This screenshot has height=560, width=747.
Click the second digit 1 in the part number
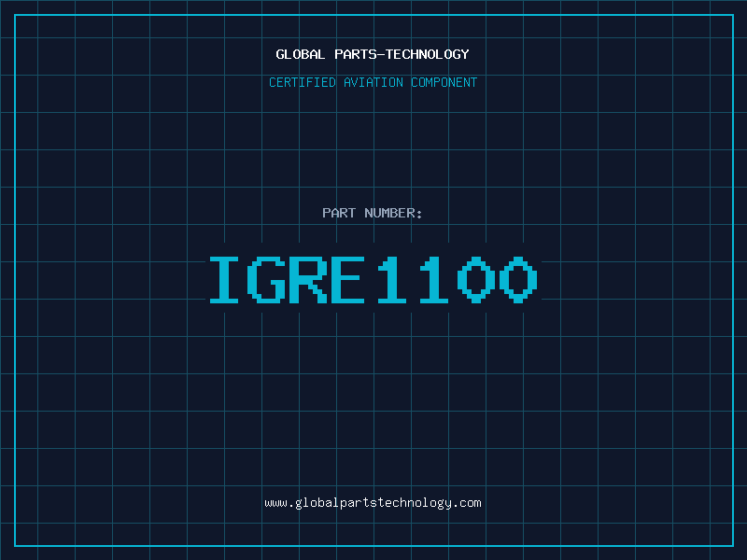[435, 280]
